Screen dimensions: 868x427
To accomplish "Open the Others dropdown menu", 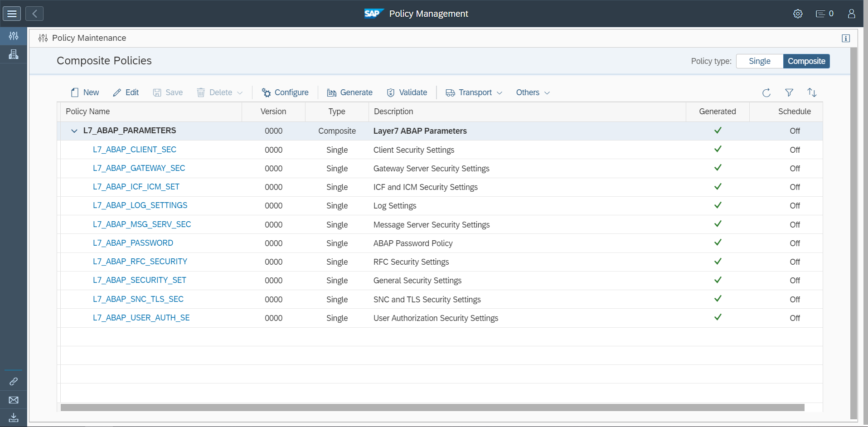I will (x=533, y=92).
